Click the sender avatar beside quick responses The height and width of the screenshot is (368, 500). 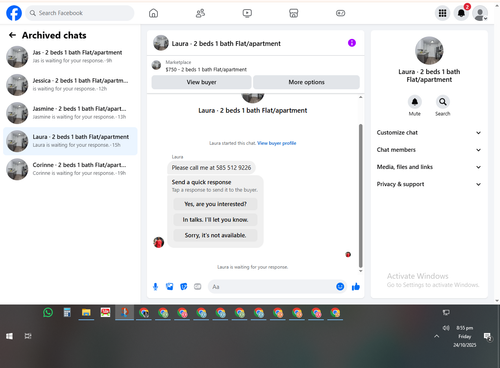[159, 242]
